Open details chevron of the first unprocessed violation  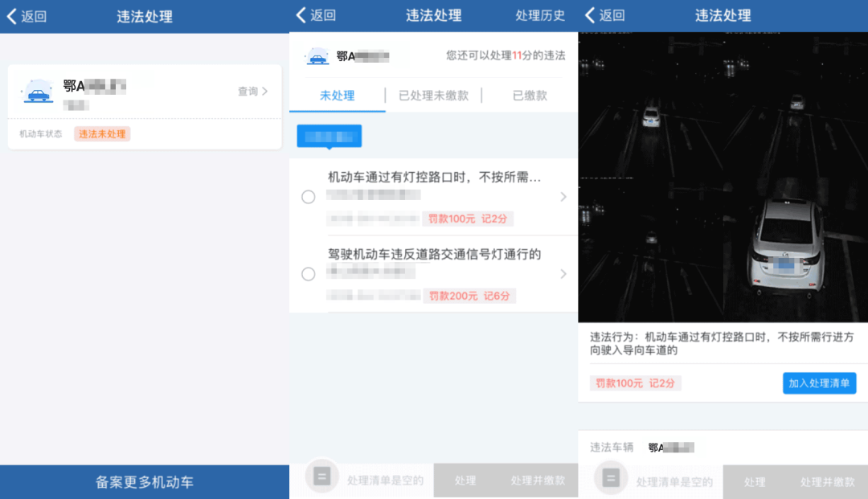click(563, 196)
